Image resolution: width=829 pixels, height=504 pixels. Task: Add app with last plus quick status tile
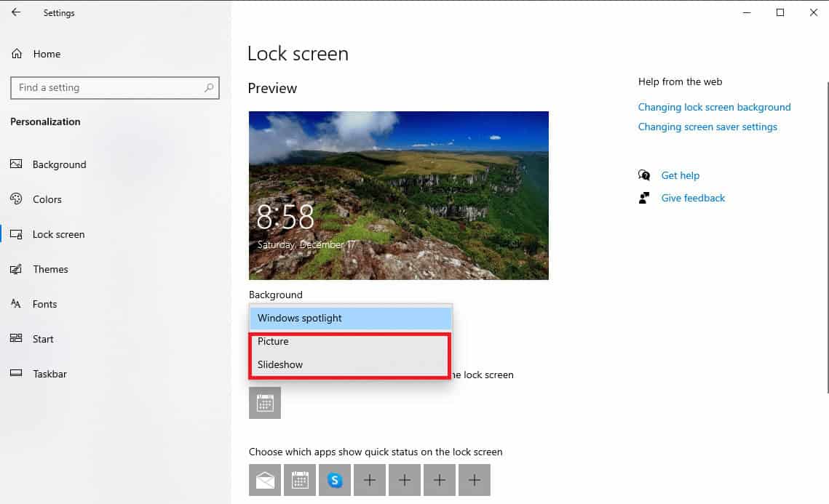(x=475, y=480)
